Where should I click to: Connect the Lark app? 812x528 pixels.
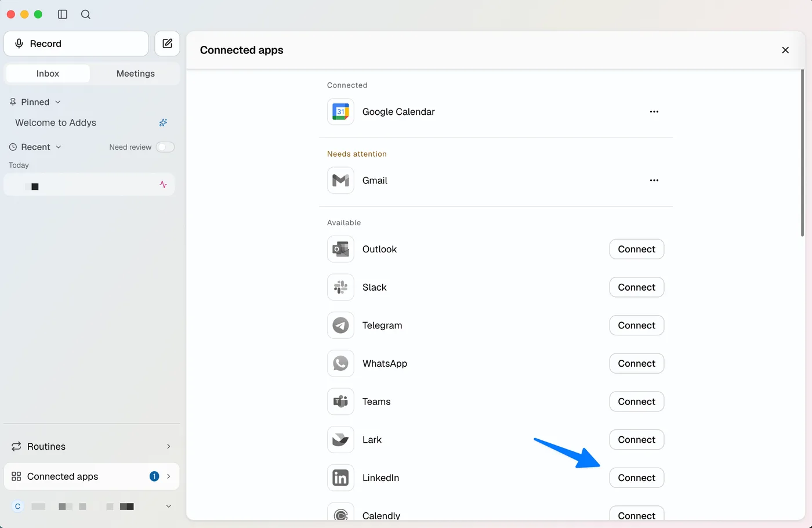[636, 440]
